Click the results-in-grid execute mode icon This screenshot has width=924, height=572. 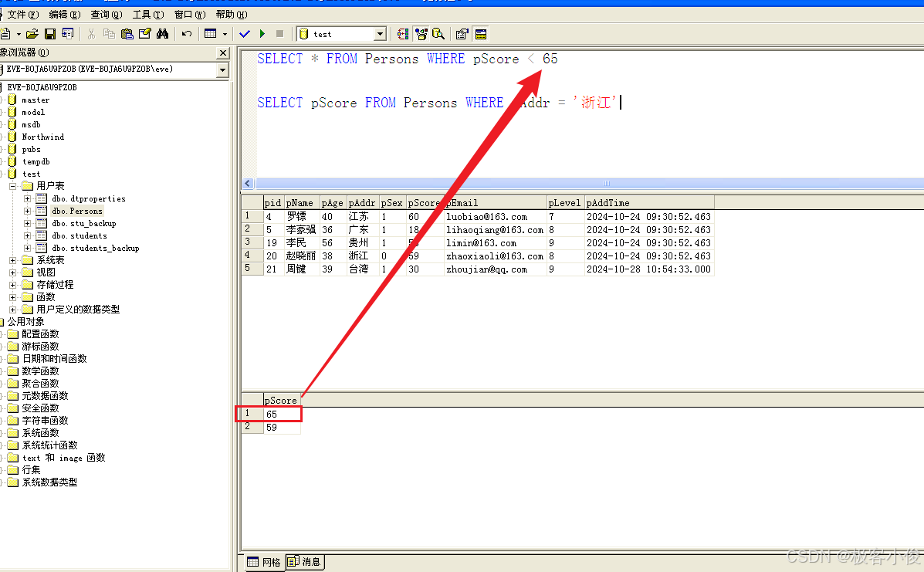(x=211, y=34)
